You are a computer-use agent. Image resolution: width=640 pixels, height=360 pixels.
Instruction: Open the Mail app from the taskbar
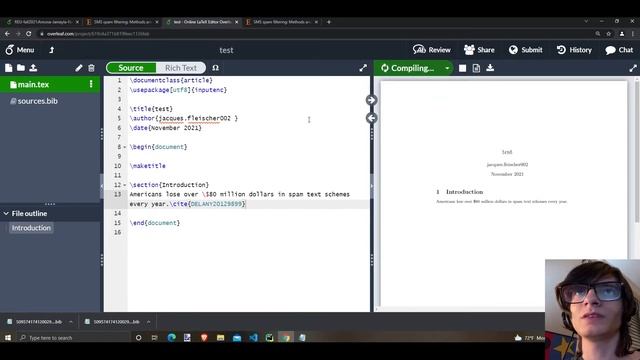click(237, 338)
